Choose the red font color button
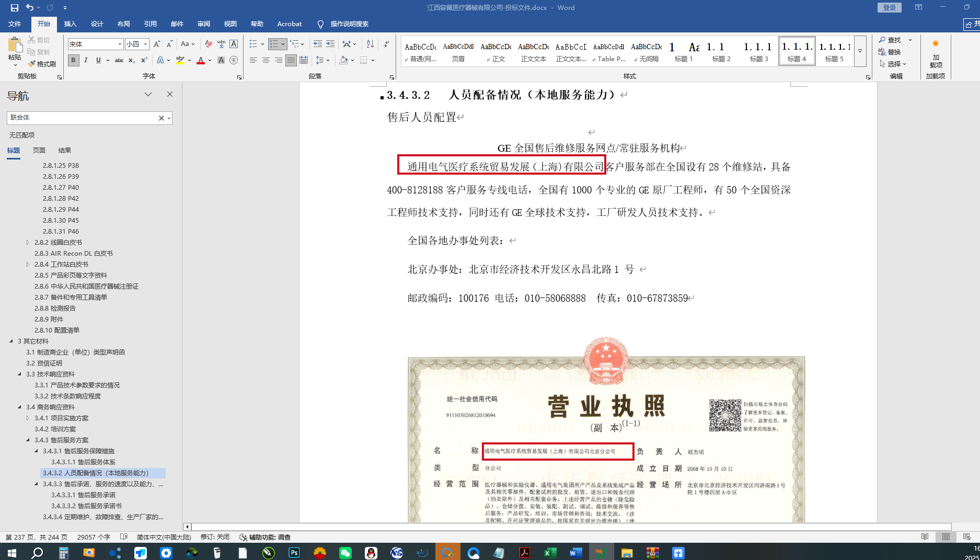 pos(201,61)
